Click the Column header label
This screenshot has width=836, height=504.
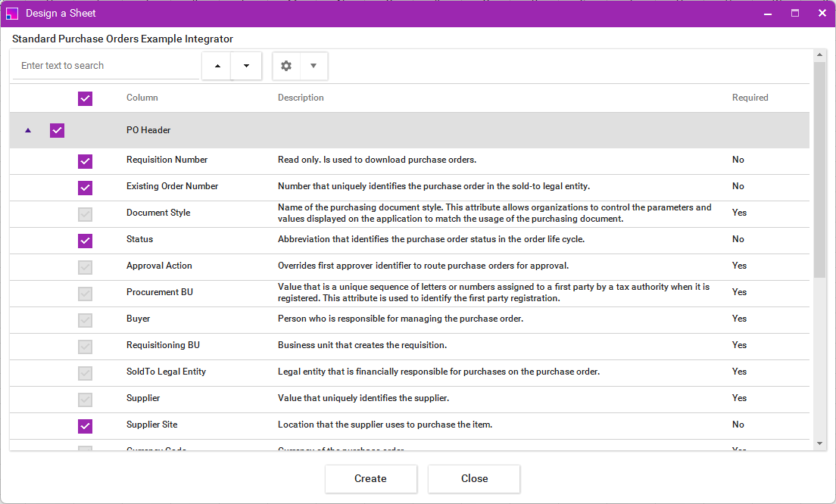143,98
